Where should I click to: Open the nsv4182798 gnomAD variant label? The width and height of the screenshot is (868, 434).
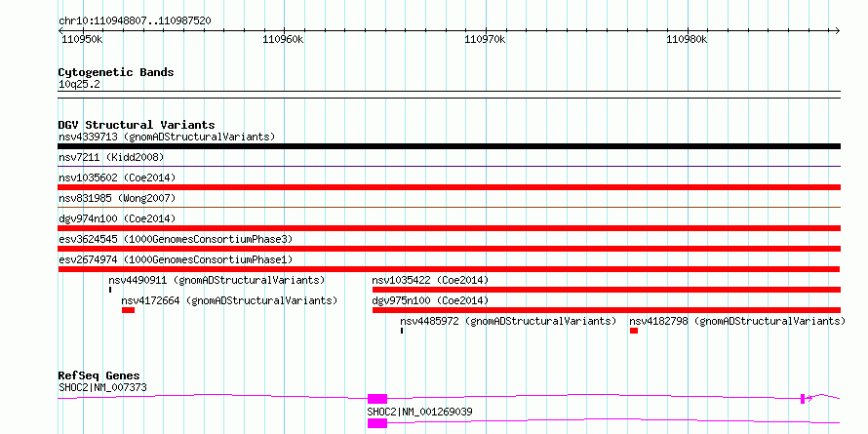coord(737,321)
